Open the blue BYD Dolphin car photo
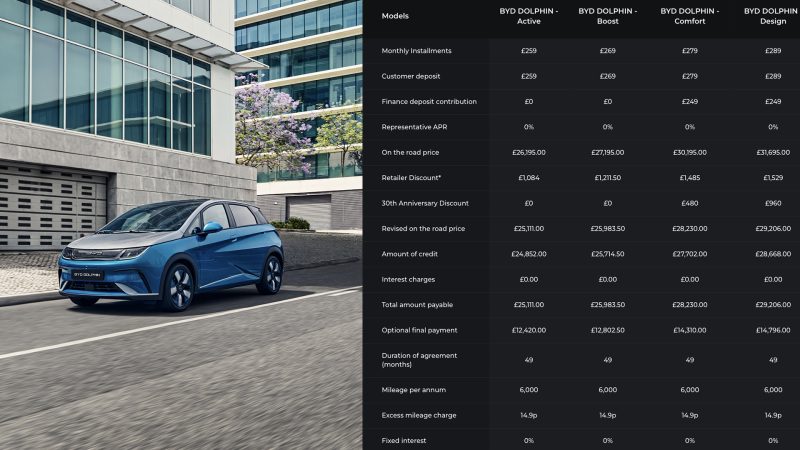This screenshot has width=800, height=450. 170,250
